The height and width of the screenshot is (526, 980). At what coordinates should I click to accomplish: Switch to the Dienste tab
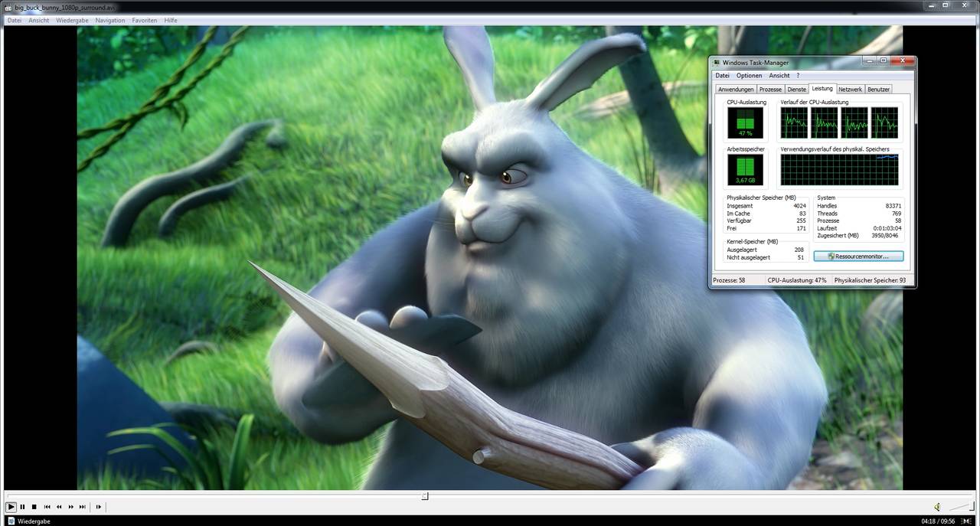797,90
